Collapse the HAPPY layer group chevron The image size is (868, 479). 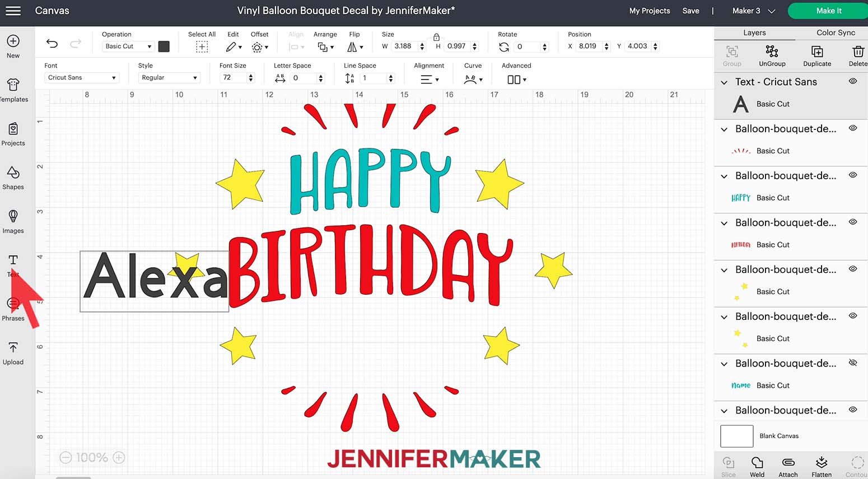(724, 176)
